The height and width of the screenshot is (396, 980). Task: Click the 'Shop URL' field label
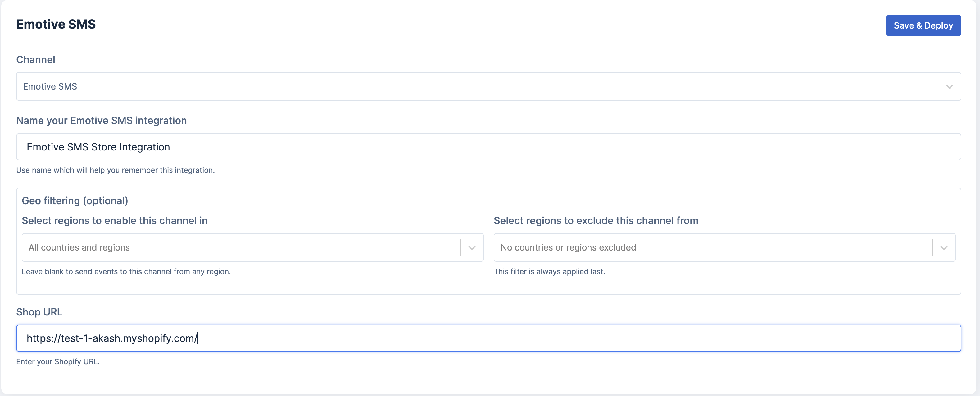click(x=39, y=312)
